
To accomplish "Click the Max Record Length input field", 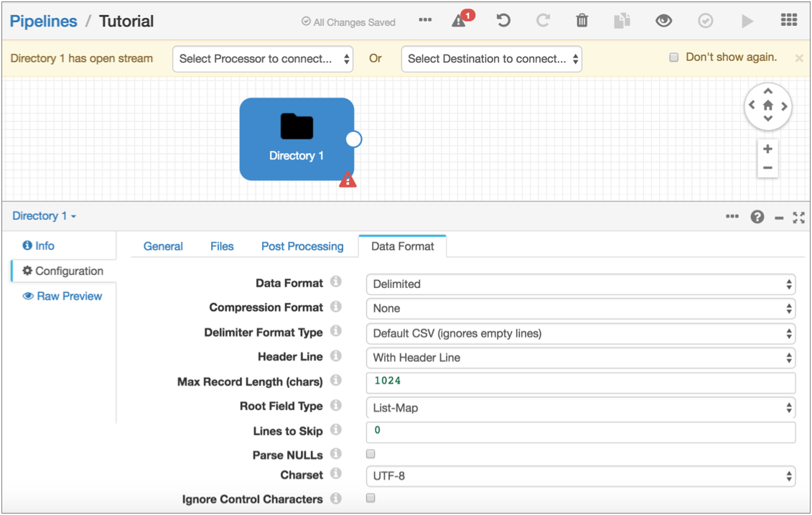I will tap(580, 381).
